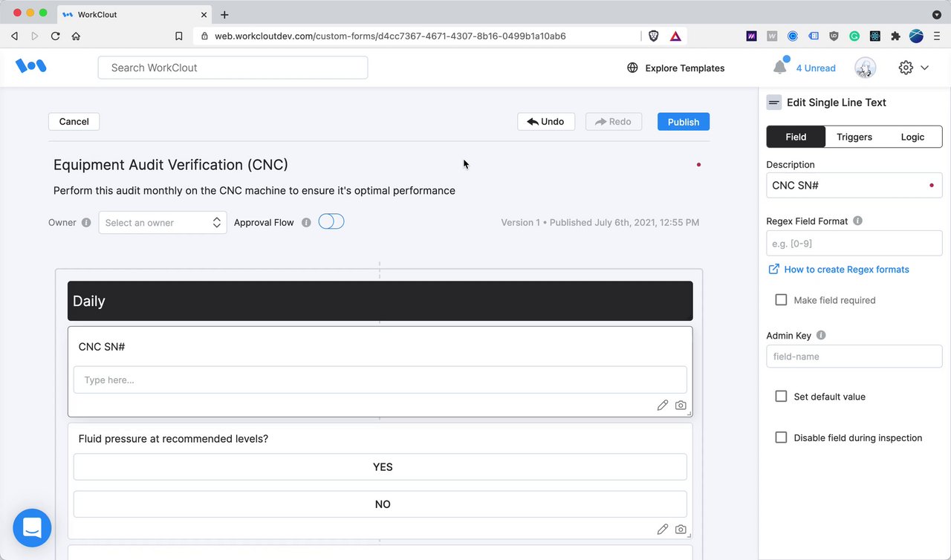Click the Regex Field Format info icon

click(x=857, y=221)
